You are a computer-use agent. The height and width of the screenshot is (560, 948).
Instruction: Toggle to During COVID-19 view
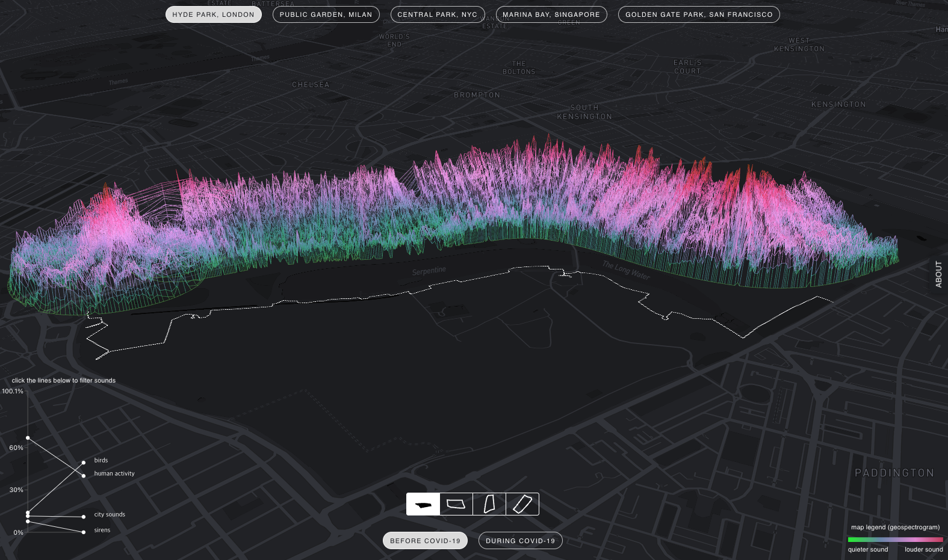[521, 541]
